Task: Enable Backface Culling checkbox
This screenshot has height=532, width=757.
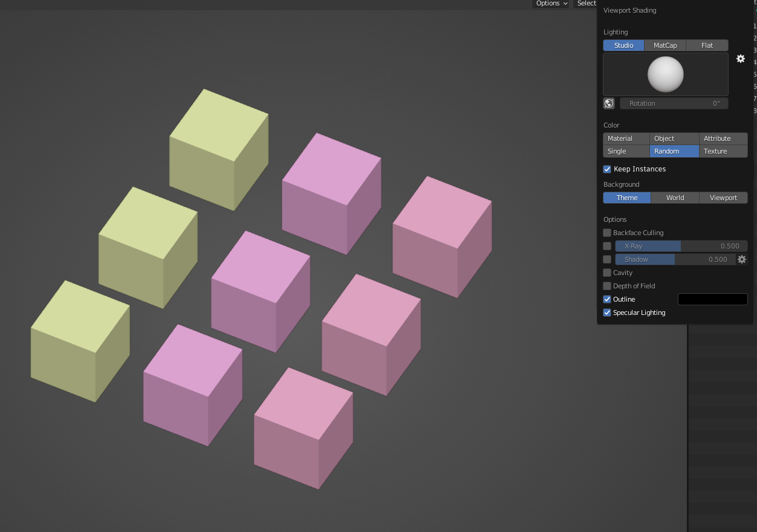Action: (x=607, y=233)
